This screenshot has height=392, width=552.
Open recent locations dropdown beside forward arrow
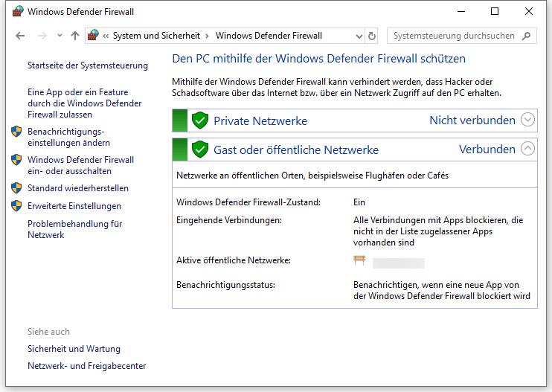(60, 35)
